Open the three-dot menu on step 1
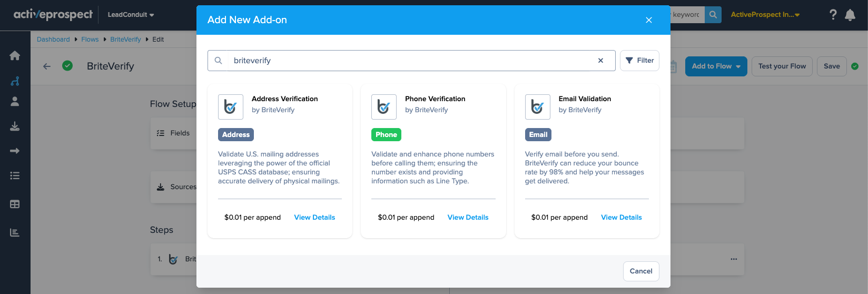The width and height of the screenshot is (868, 294). (734, 259)
